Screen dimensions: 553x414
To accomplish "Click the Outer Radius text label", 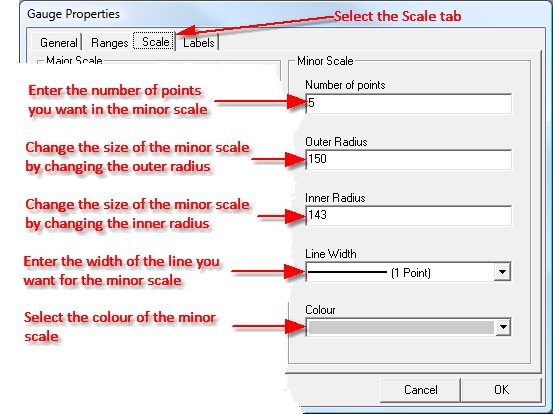I will (336, 142).
